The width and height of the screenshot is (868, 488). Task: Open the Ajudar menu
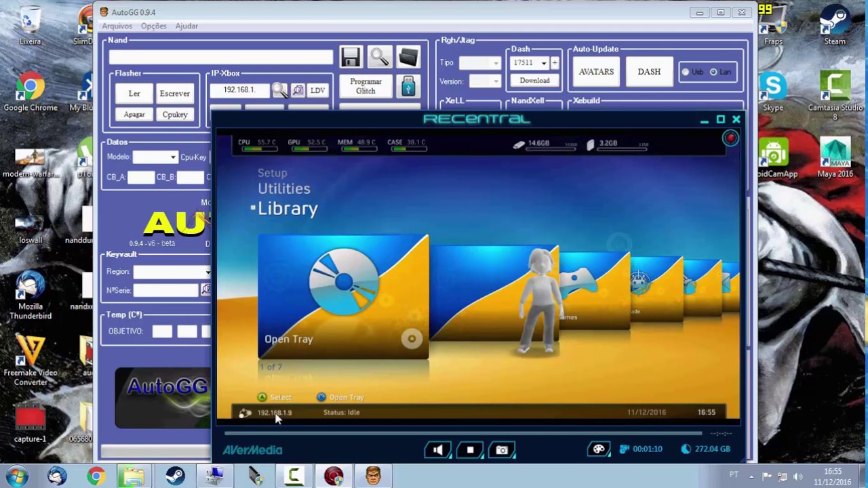point(186,26)
